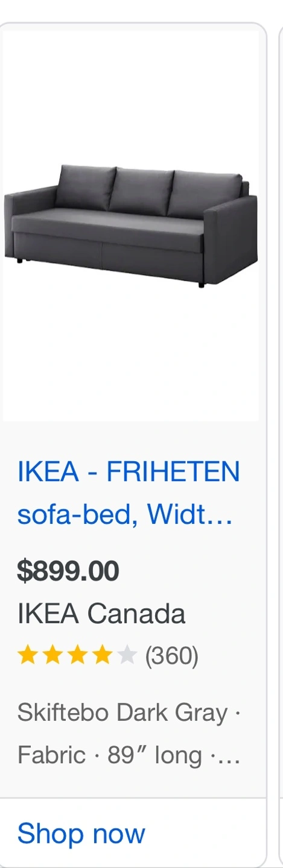The width and height of the screenshot is (283, 868).
Task: Click the sofa's left back cushion
Action: (86, 186)
